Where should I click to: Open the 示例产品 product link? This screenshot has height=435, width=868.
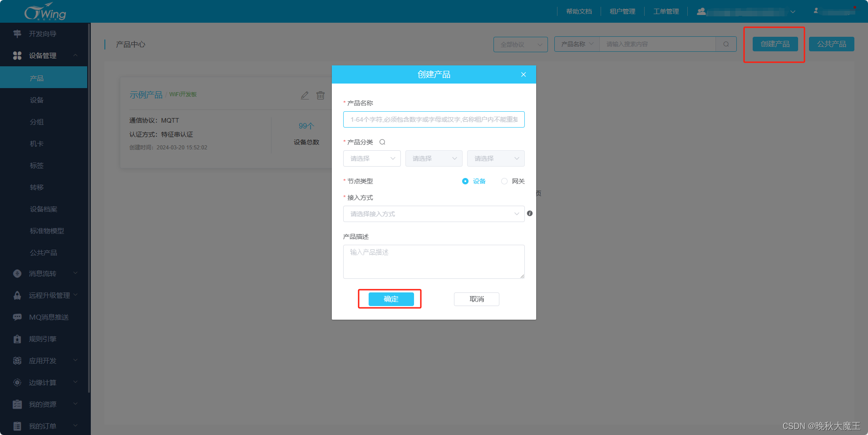point(146,95)
